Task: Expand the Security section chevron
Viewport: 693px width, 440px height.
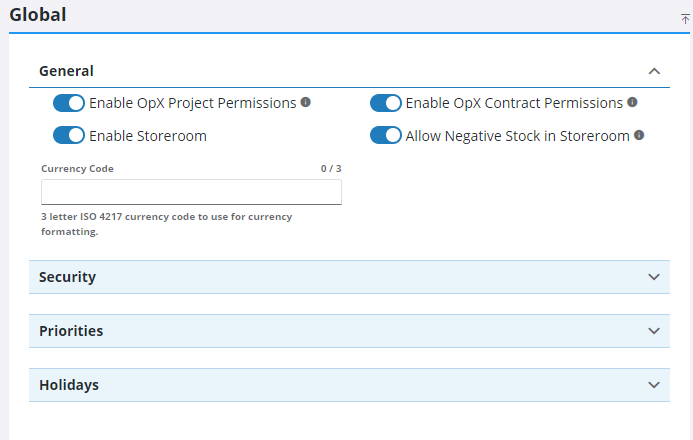Action: coord(654,277)
